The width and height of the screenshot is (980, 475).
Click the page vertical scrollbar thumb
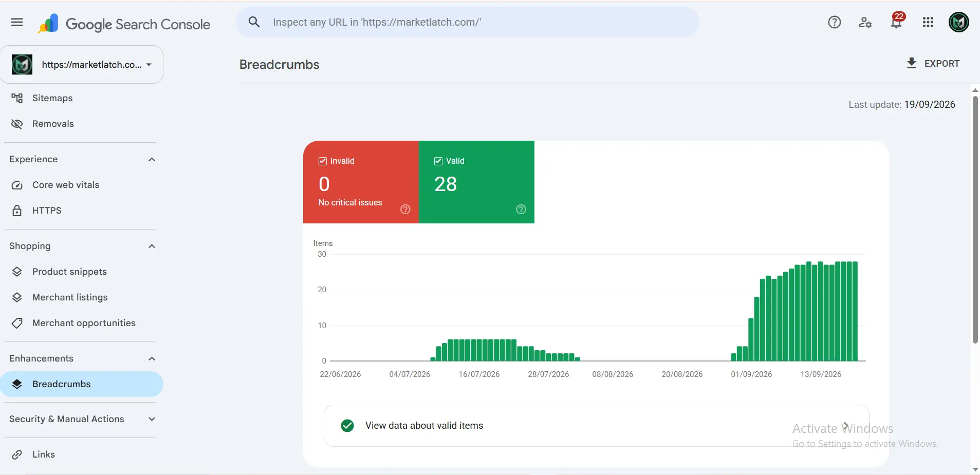(975, 220)
